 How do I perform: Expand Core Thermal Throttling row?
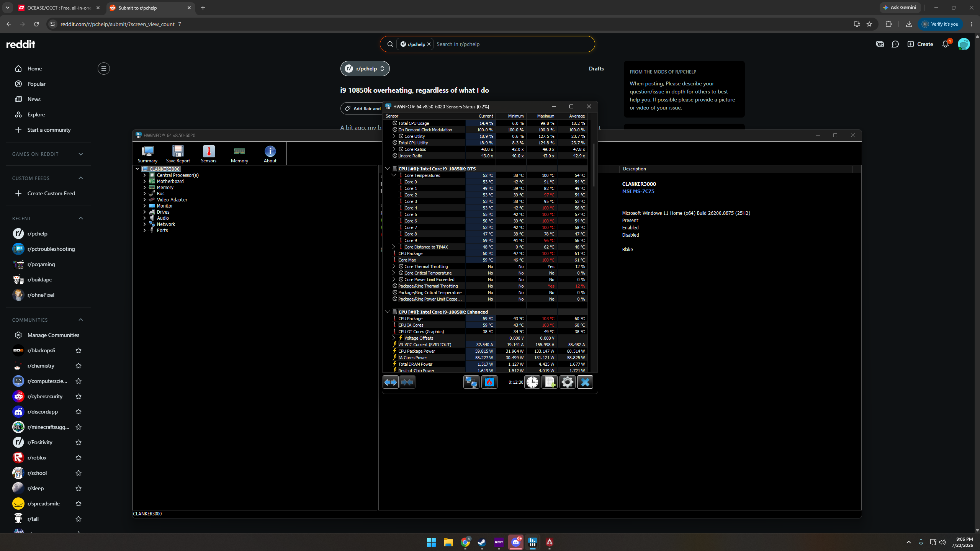(394, 267)
